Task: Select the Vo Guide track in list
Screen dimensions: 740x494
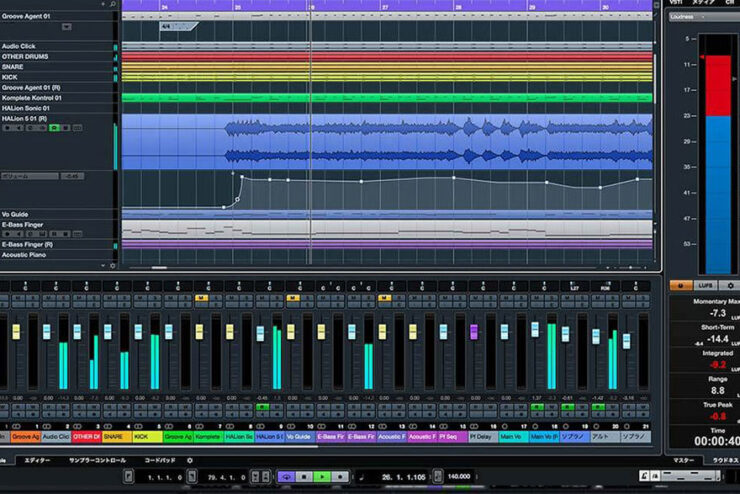Action: pos(57,214)
